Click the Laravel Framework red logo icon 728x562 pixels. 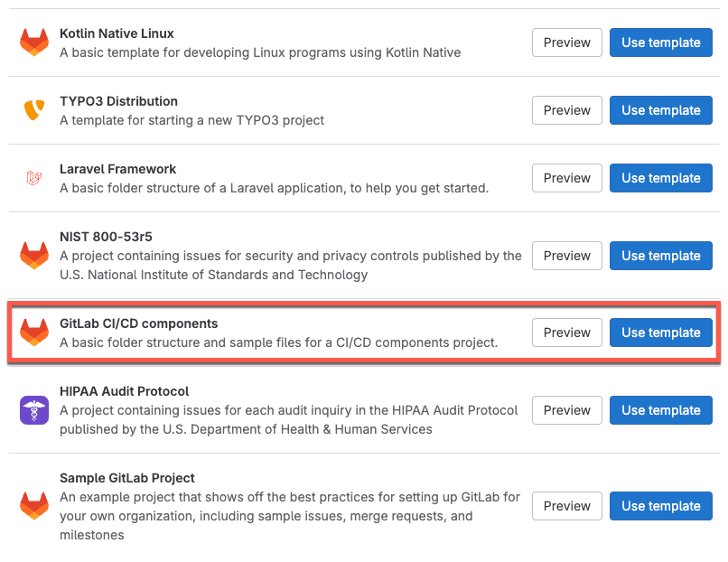point(33,178)
